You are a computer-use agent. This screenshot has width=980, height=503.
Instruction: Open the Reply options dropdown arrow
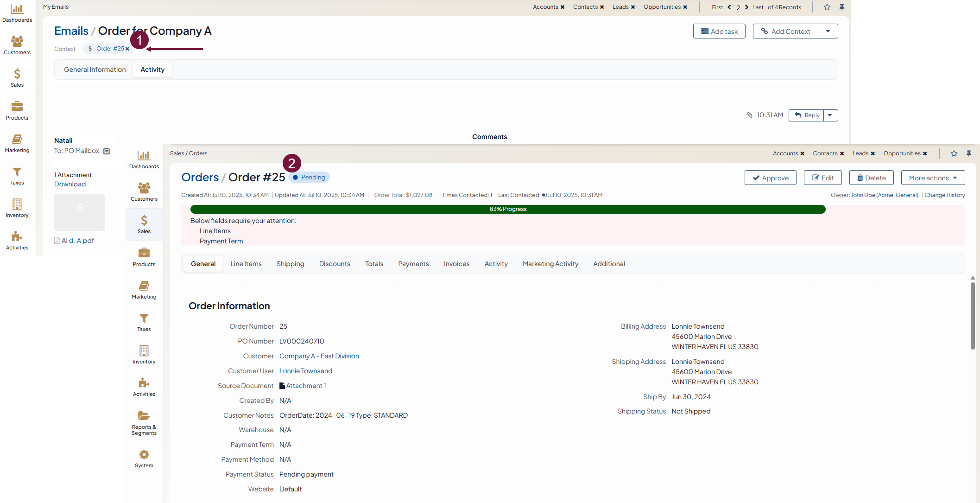point(830,115)
